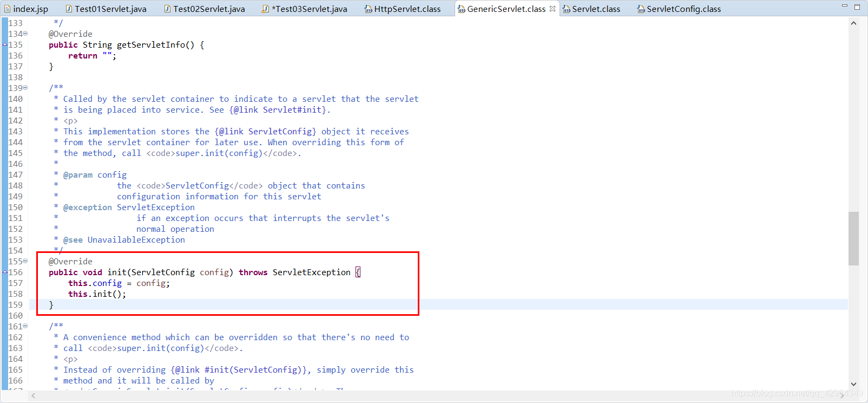Click the Servlet.class file icon
This screenshot has width=868, height=403.
coord(567,9)
